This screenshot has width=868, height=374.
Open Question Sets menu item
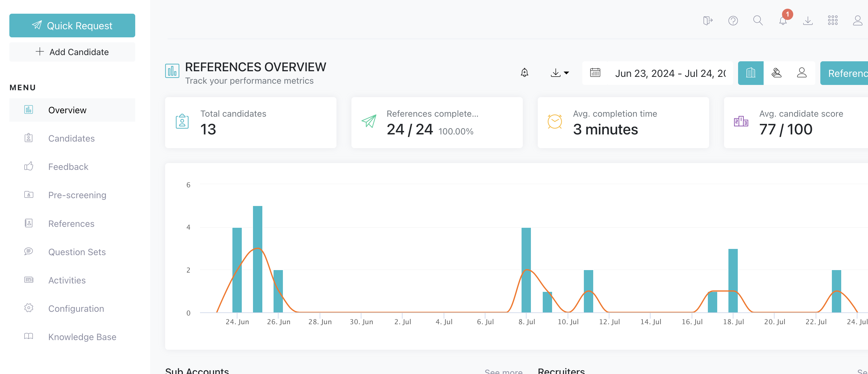77,252
